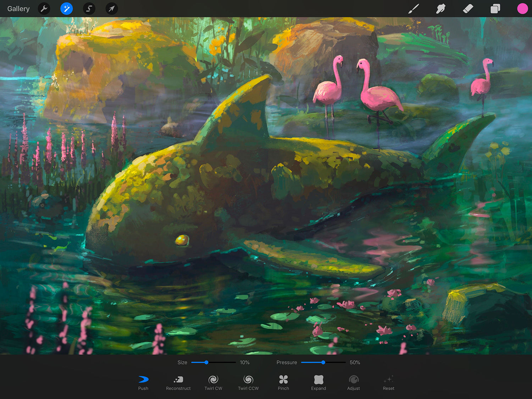Open the Layers panel
This screenshot has height=399, width=532.
point(495,9)
